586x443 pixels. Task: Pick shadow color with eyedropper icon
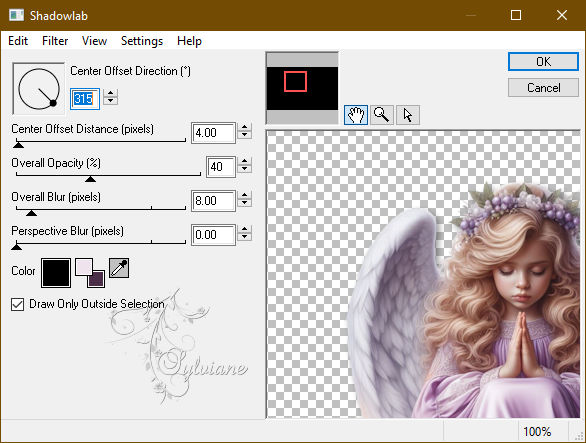[119, 268]
